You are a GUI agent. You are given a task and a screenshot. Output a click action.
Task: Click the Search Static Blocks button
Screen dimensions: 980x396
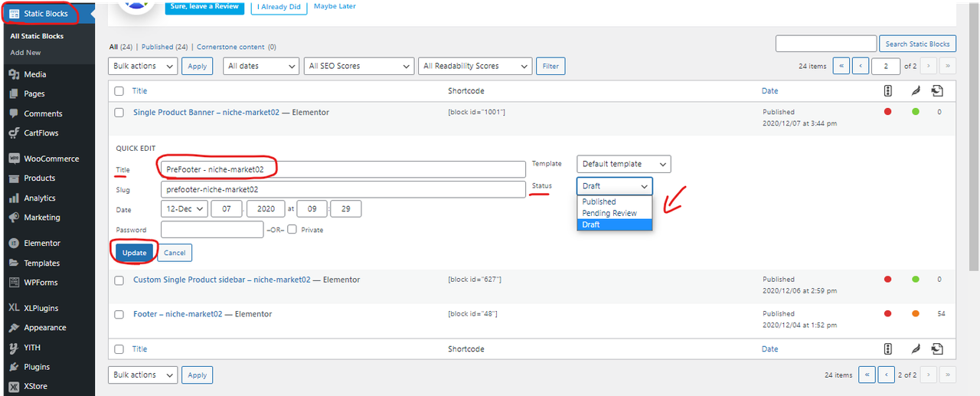918,44
